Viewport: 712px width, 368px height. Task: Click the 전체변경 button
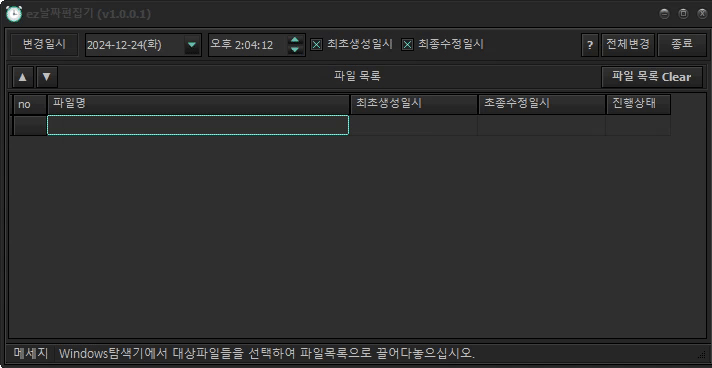pos(628,45)
